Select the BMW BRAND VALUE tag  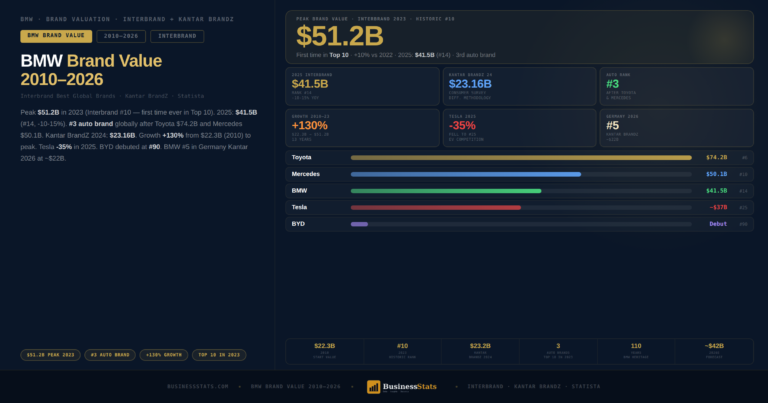[56, 36]
